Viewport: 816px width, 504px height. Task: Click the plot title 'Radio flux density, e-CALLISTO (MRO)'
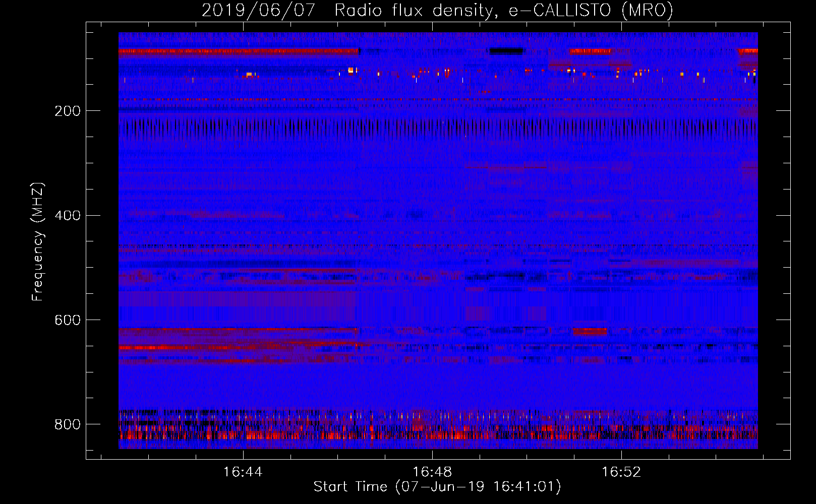click(x=503, y=10)
